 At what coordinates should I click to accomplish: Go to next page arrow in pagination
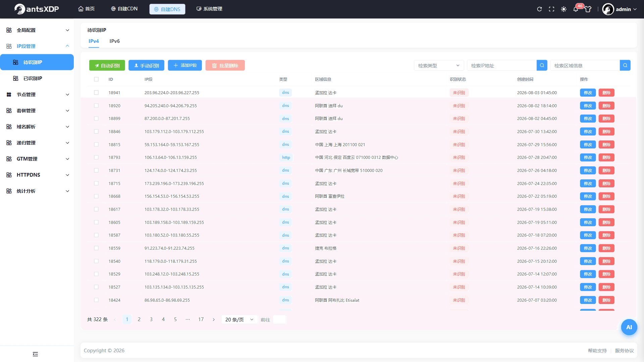pyautogui.click(x=214, y=319)
